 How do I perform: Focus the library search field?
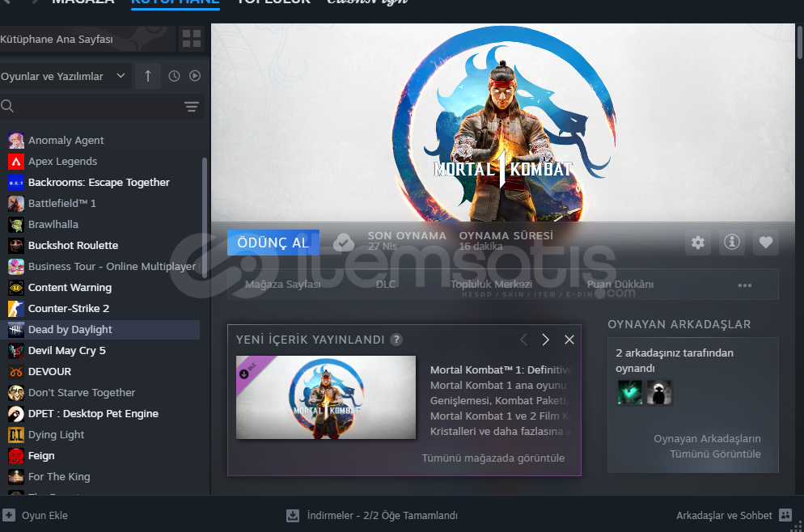[x=102, y=106]
